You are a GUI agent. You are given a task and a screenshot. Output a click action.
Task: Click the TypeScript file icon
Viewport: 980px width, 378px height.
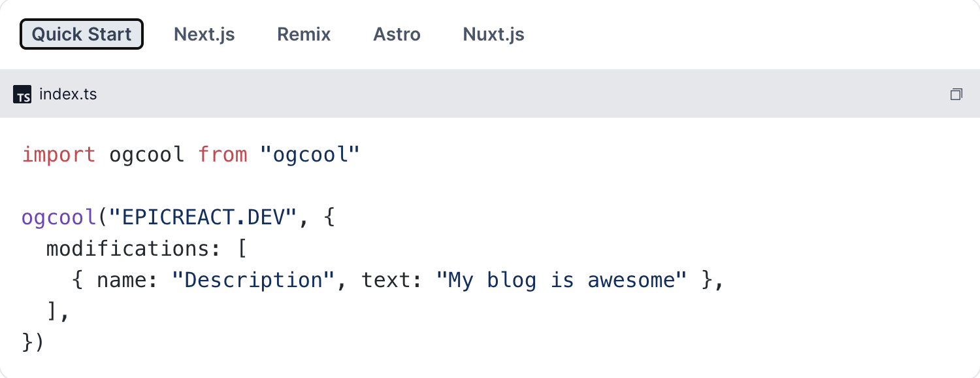click(22, 95)
